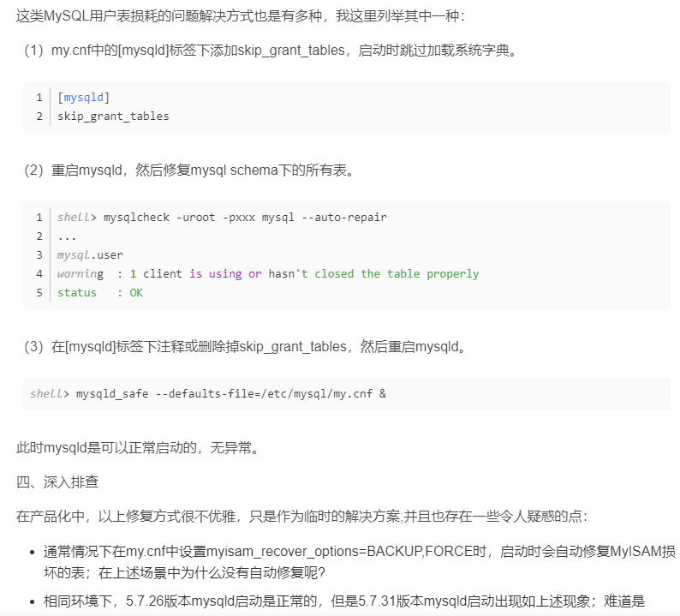Click the status : OK line

(99, 293)
